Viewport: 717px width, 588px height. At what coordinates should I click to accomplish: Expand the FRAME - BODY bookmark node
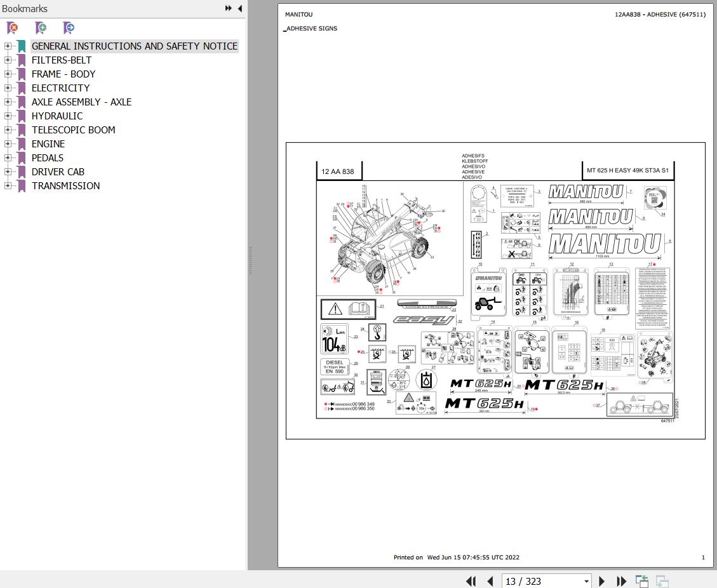click(x=8, y=74)
